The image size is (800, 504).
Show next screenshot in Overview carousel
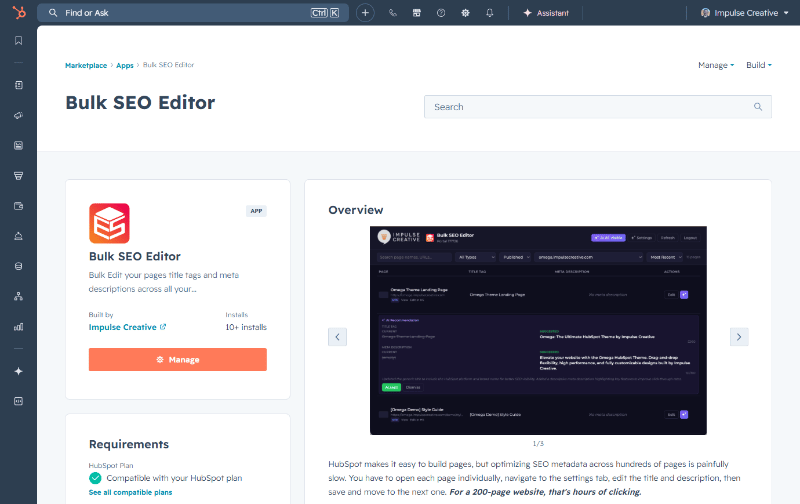coord(739,337)
